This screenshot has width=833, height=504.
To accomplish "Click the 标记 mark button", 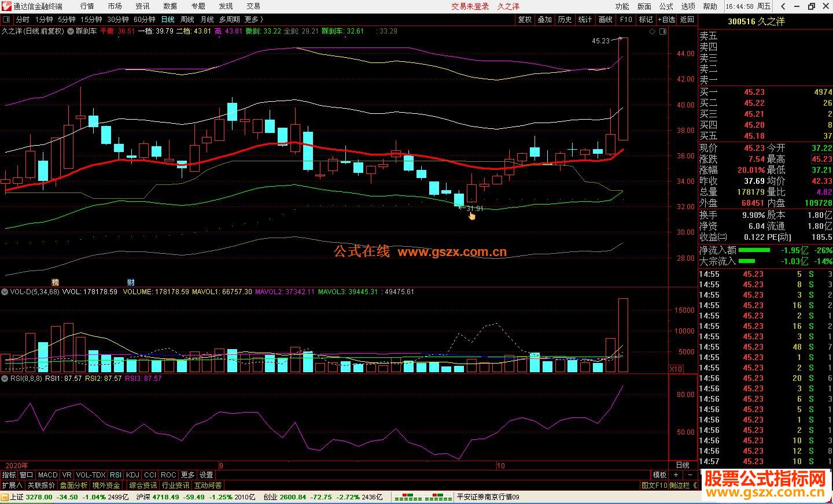I will (x=646, y=20).
